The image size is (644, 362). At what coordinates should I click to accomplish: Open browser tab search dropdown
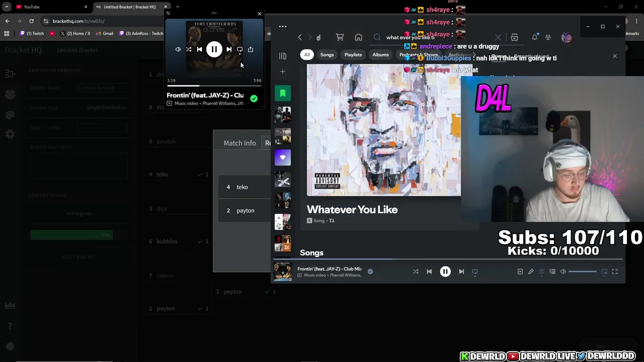click(7, 7)
